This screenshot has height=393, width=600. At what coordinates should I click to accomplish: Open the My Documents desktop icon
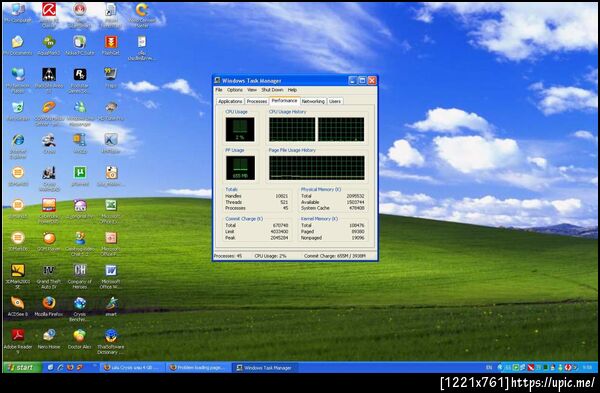(18, 45)
